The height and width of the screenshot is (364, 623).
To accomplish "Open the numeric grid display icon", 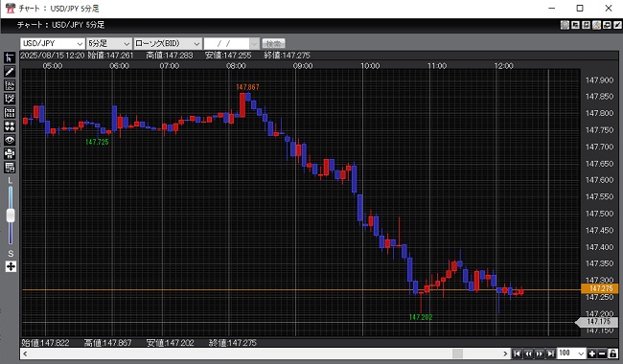I will [x=10, y=113].
